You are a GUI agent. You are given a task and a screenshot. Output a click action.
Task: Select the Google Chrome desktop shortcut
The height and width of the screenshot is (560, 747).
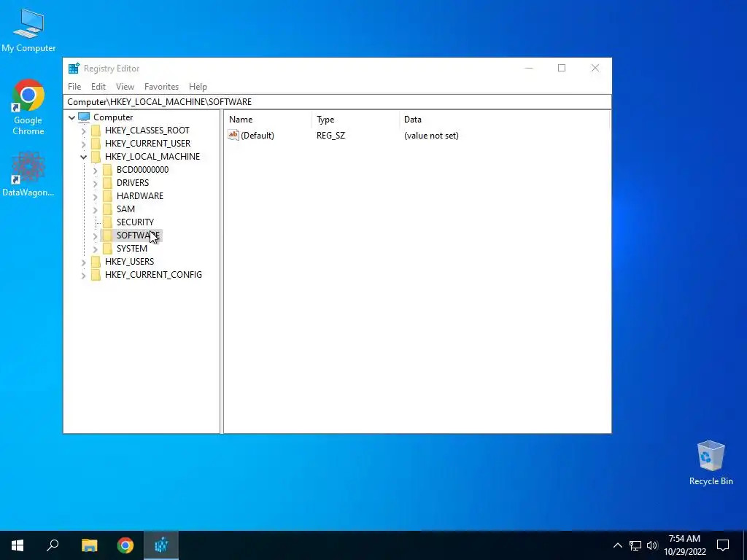pos(28,108)
